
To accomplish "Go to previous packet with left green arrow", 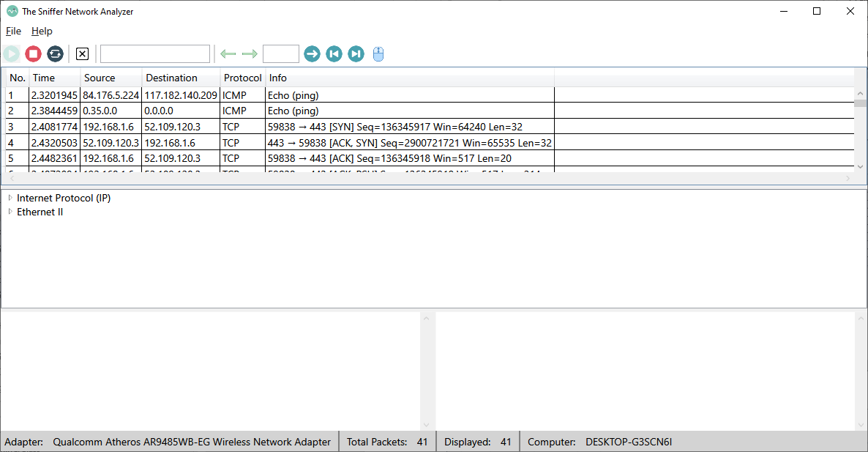I will pyautogui.click(x=228, y=53).
